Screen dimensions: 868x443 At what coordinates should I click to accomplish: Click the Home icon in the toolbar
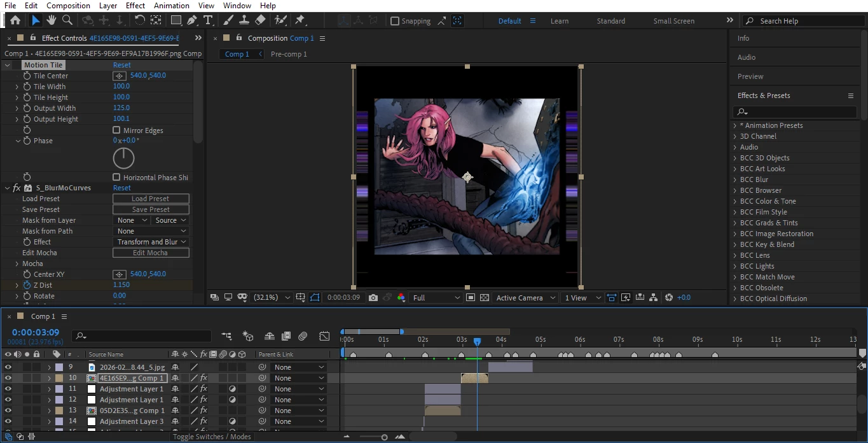(x=15, y=20)
